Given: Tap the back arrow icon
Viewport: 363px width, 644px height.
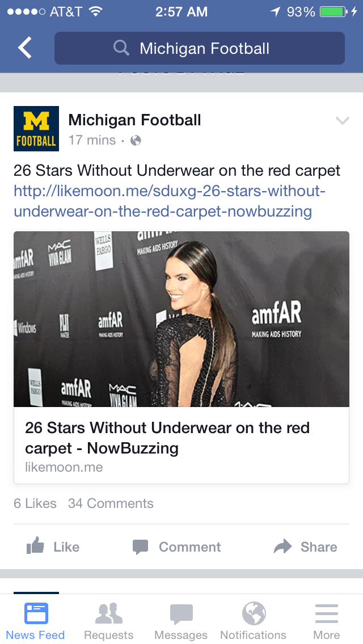Looking at the screenshot, I should pyautogui.click(x=24, y=48).
